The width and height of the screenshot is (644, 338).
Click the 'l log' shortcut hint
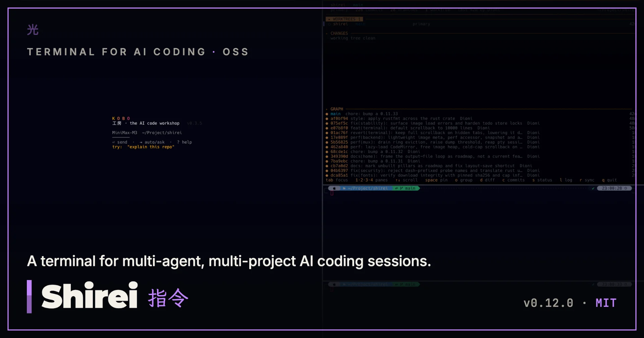tap(566, 180)
